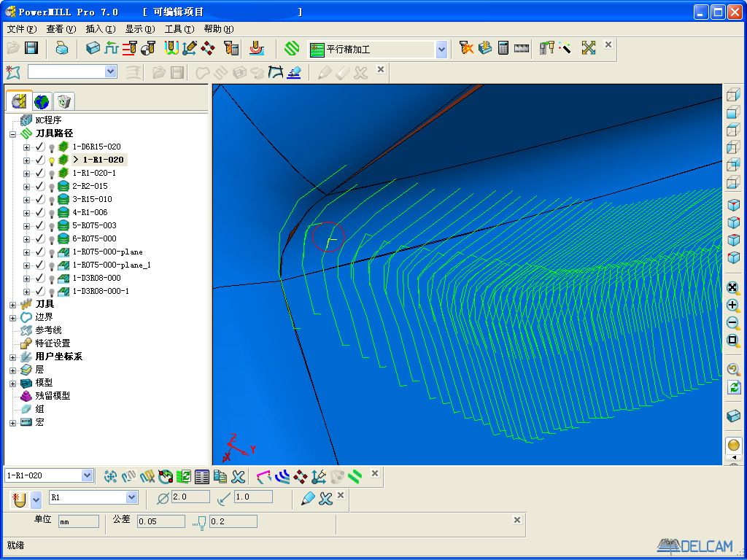This screenshot has height=560, width=747.
Task: Expand the 模型 tree node
Action: coord(13,384)
